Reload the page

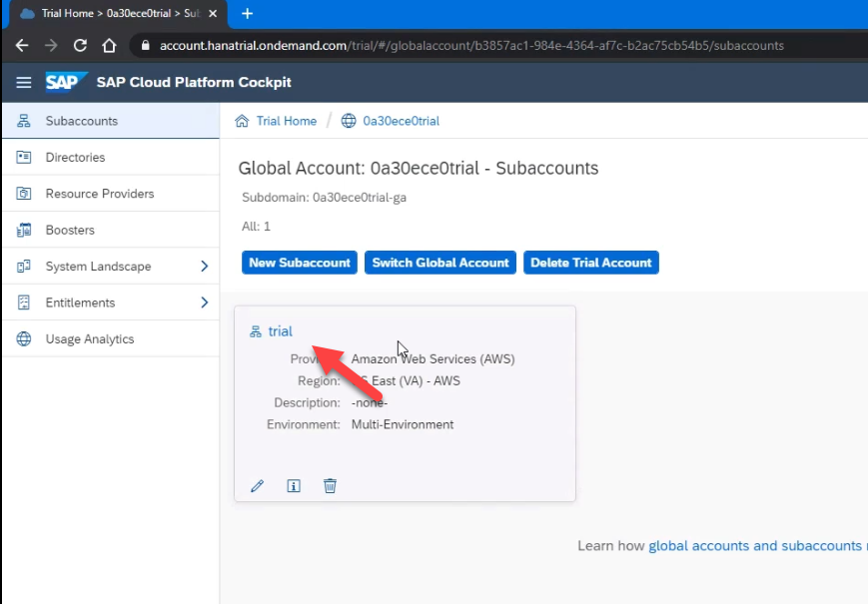(80, 45)
